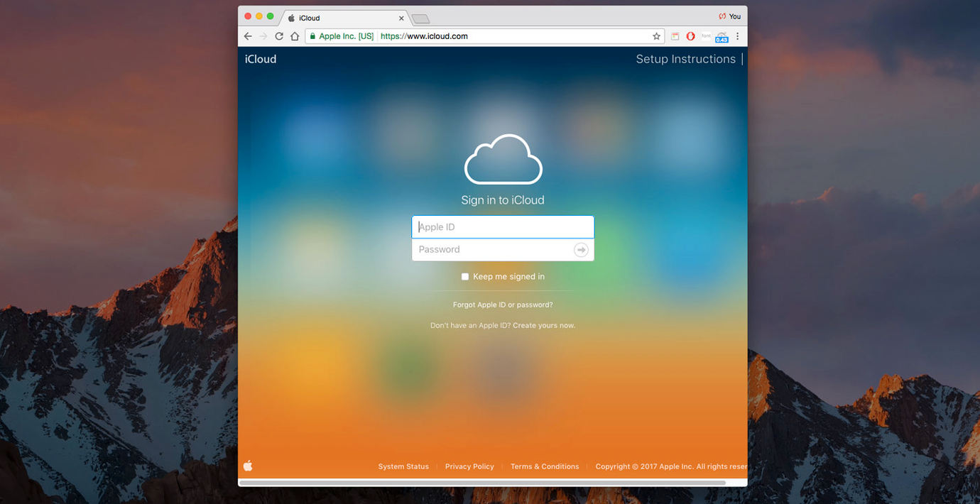Click the green padlock security icon

pos(312,36)
